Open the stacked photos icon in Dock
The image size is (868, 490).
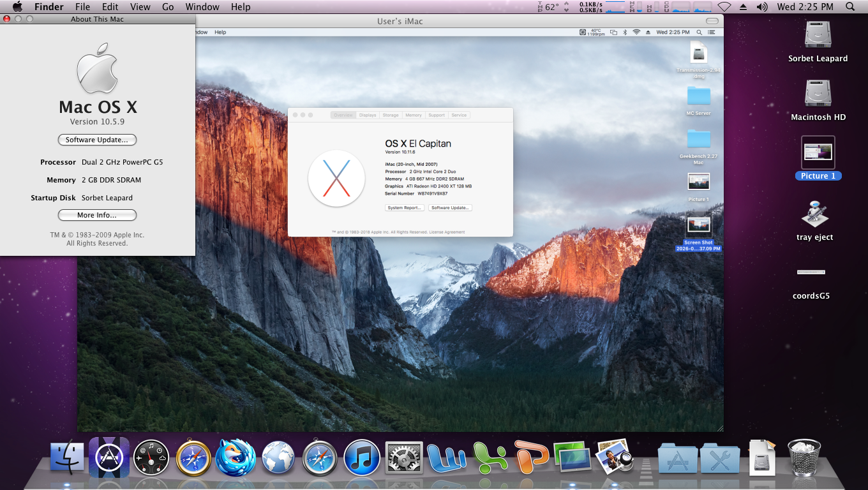(572, 457)
